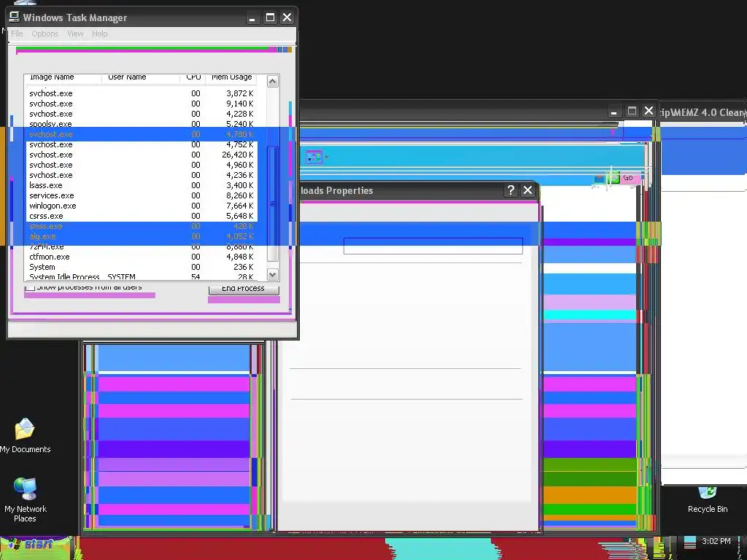Click the 3:02 PM taskbar clock
Viewport: 747px width, 560px height.
tap(716, 542)
